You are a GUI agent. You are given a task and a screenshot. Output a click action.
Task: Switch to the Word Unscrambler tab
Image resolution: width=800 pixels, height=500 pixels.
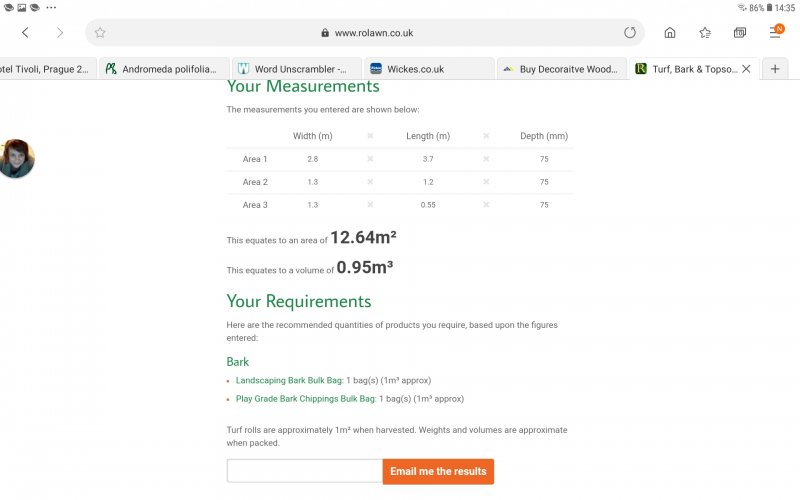point(295,69)
